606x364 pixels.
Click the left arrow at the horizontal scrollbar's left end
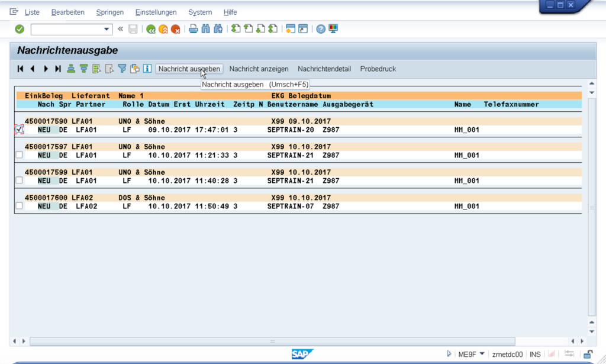click(14, 341)
